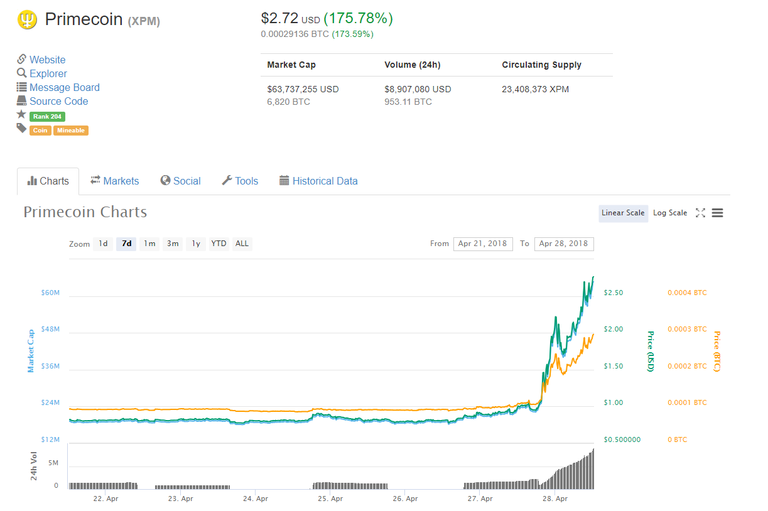Viewport: 768px width, 511px height.
Task: Click the arrows icon in Markets tab
Action: pos(95,180)
